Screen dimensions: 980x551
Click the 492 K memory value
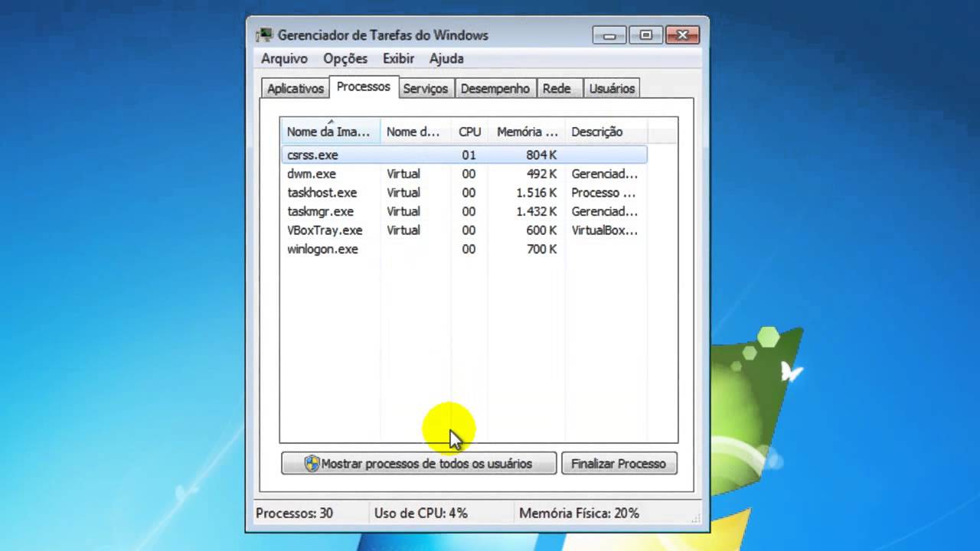(x=541, y=174)
